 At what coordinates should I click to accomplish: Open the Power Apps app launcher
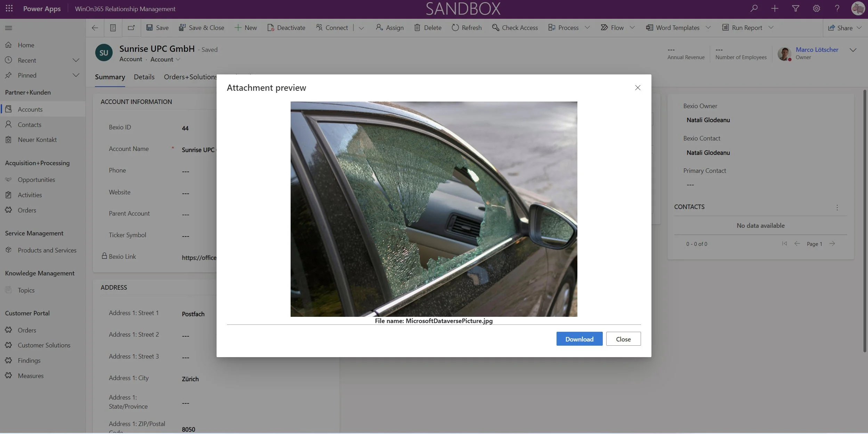coord(9,8)
